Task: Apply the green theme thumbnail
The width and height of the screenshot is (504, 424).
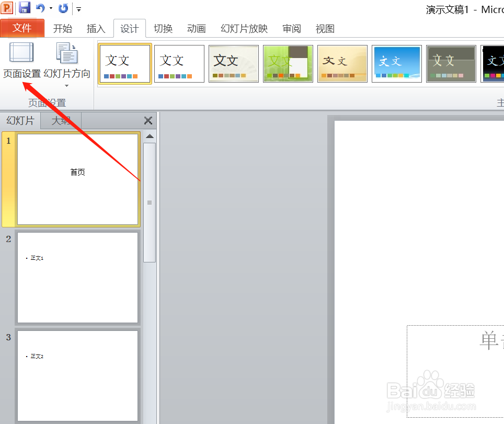Action: (288, 64)
